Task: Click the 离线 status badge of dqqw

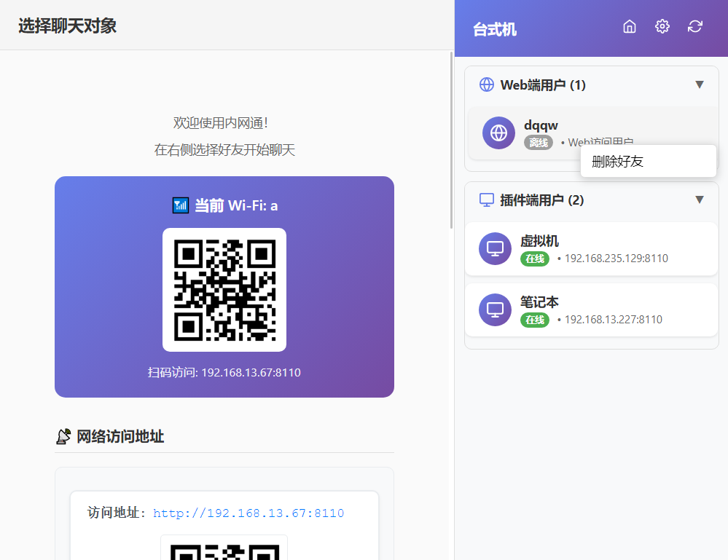Action: [538, 143]
